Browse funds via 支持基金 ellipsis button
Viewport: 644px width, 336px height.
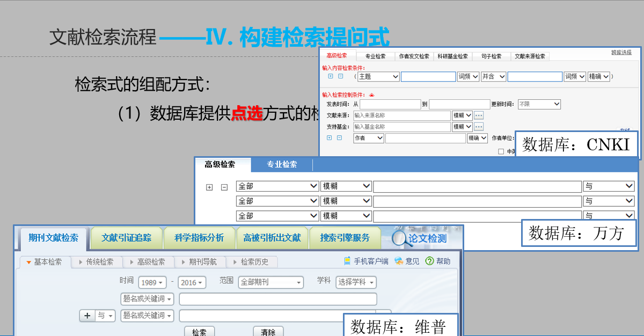tap(479, 127)
